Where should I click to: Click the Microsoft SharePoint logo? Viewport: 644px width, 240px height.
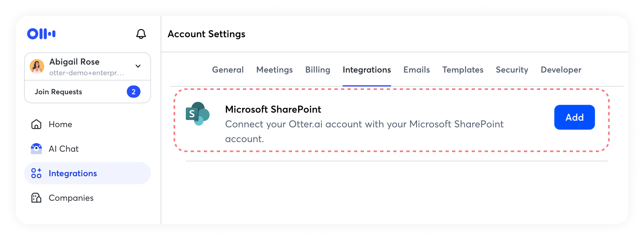(198, 114)
